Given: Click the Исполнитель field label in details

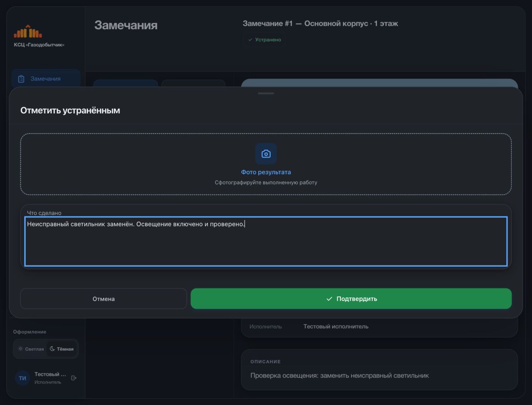Looking at the screenshot, I should [265, 327].
